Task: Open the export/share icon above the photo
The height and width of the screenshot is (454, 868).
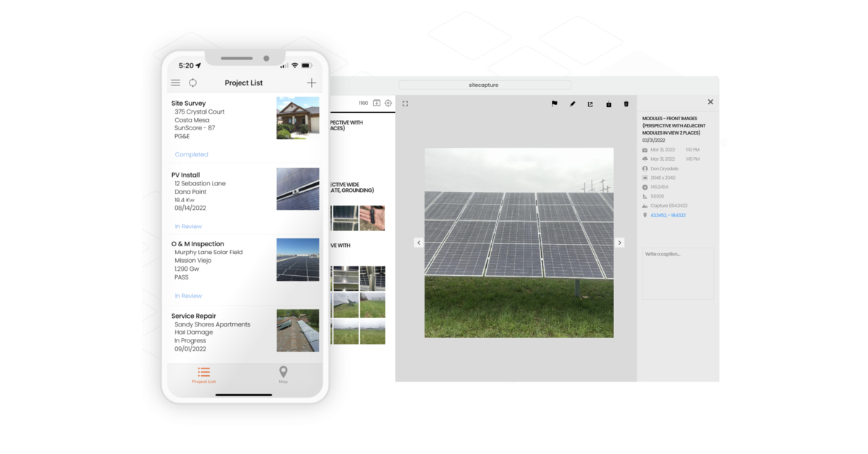Action: (590, 104)
